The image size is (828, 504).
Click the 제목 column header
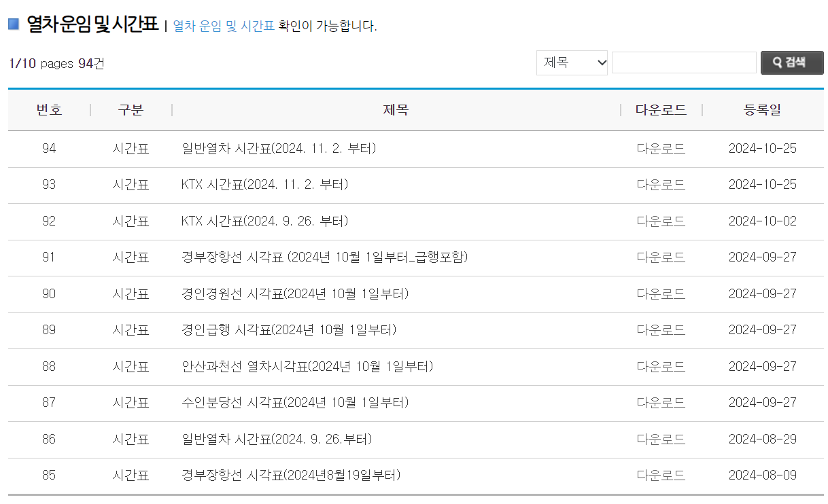pos(396,110)
